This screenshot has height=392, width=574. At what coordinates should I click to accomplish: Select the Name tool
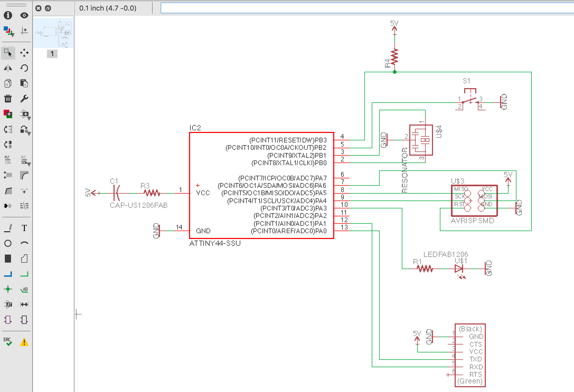pos(8,160)
